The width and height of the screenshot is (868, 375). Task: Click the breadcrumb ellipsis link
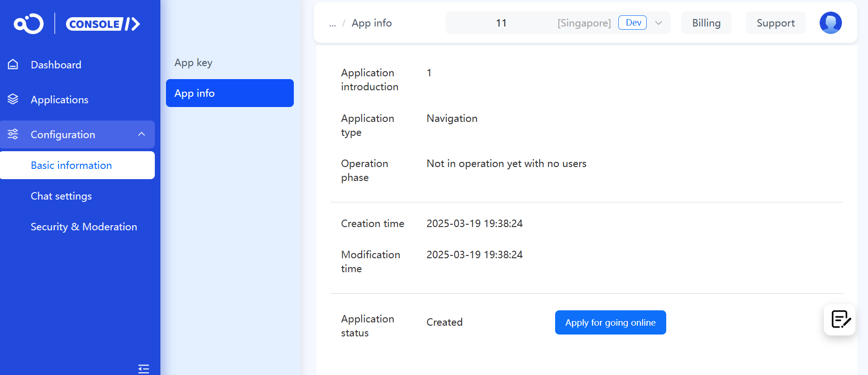332,24
